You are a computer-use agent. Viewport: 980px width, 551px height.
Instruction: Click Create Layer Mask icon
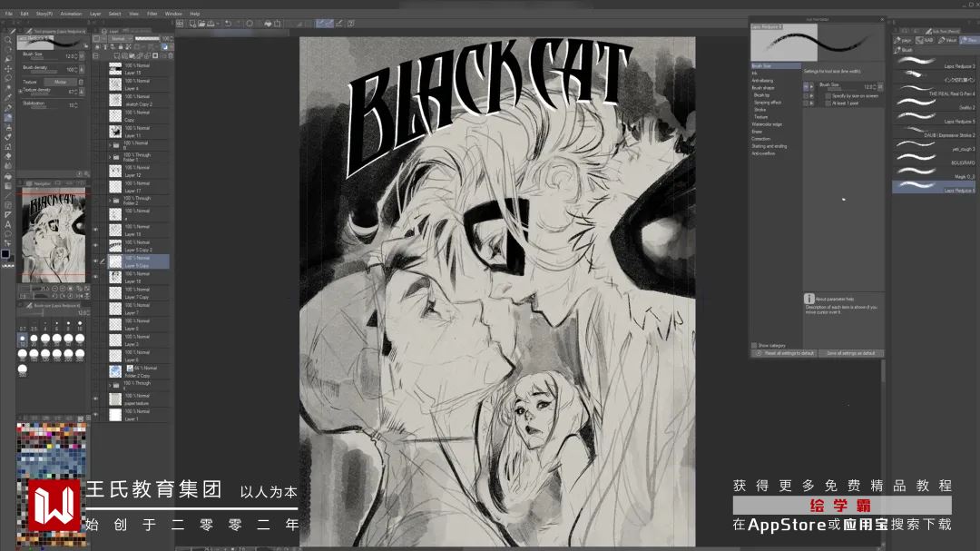coord(155,56)
